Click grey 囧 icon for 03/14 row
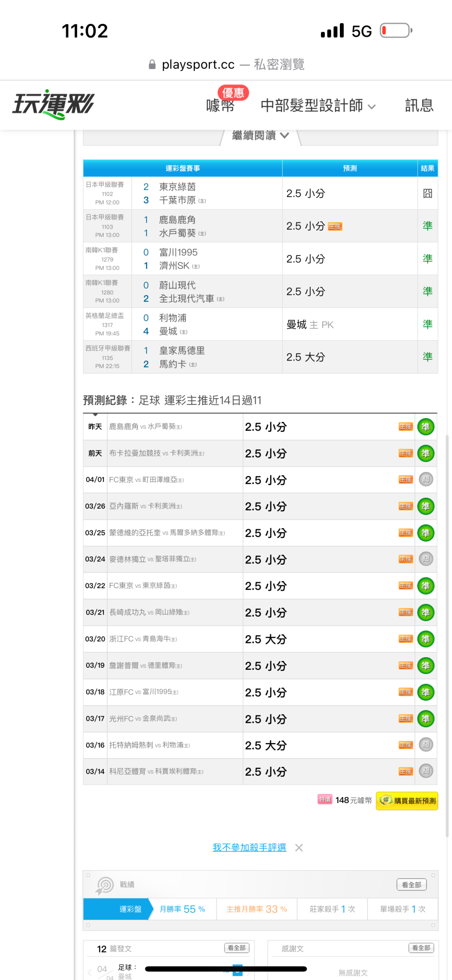 [426, 771]
